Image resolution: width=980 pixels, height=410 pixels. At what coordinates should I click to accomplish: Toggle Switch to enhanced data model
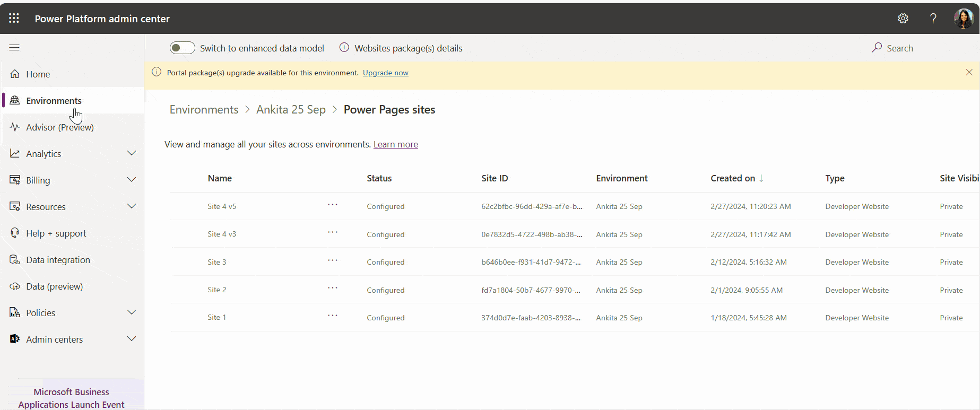[x=182, y=48]
